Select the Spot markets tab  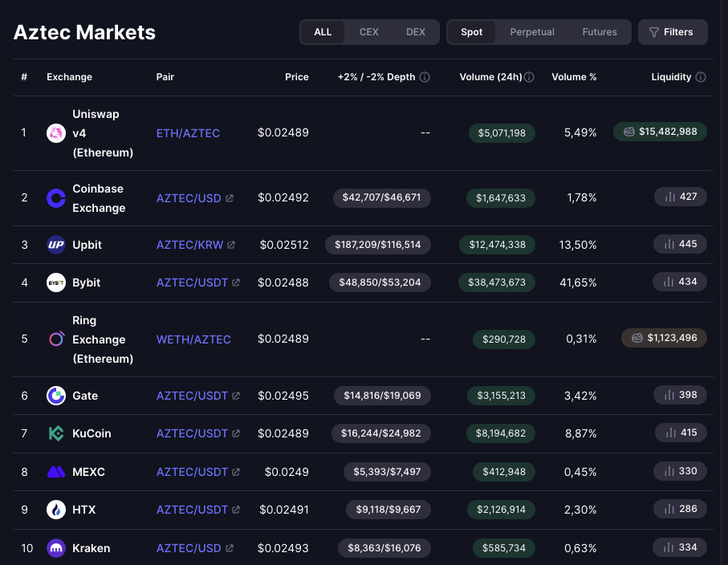pyautogui.click(x=472, y=32)
